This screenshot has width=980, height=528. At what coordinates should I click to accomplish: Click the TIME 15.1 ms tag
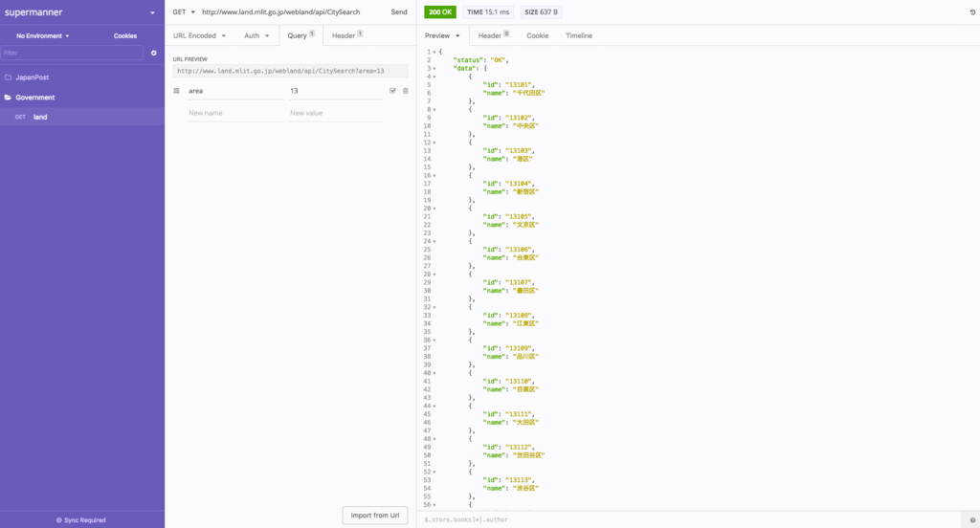(488, 11)
